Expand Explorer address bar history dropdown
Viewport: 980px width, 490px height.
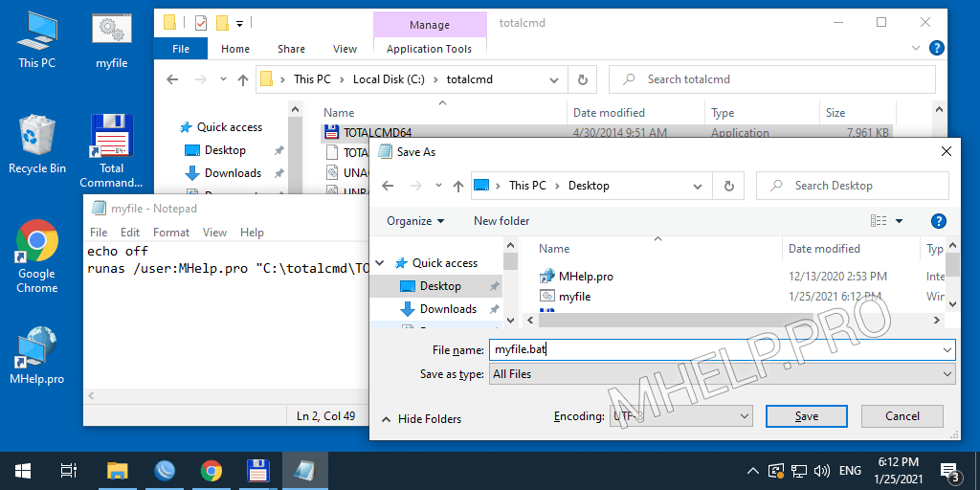tap(554, 79)
